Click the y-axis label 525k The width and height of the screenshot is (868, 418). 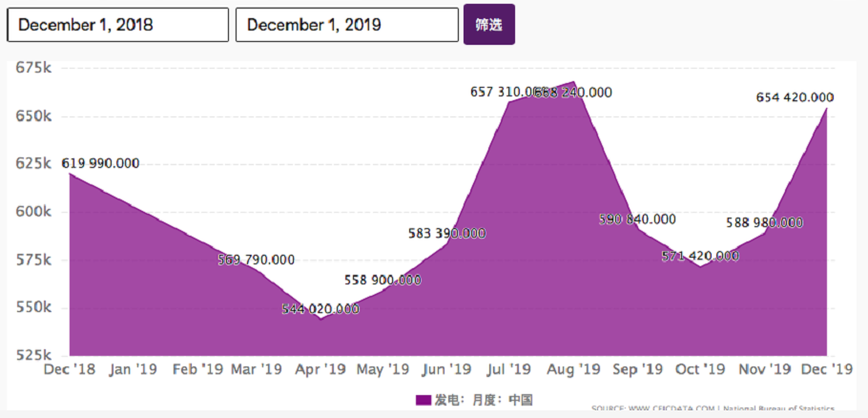tap(33, 355)
